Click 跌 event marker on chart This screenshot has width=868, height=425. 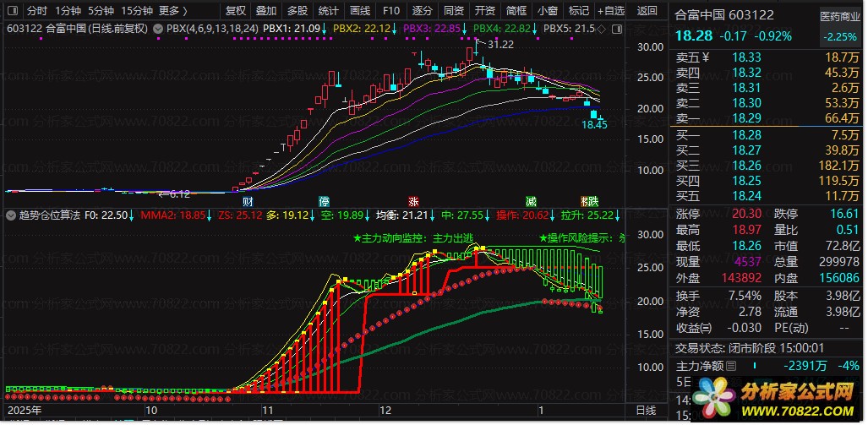[593, 201]
